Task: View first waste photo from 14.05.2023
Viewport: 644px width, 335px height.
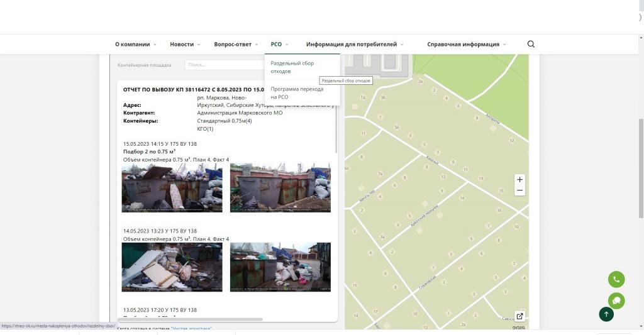Action: click(172, 267)
